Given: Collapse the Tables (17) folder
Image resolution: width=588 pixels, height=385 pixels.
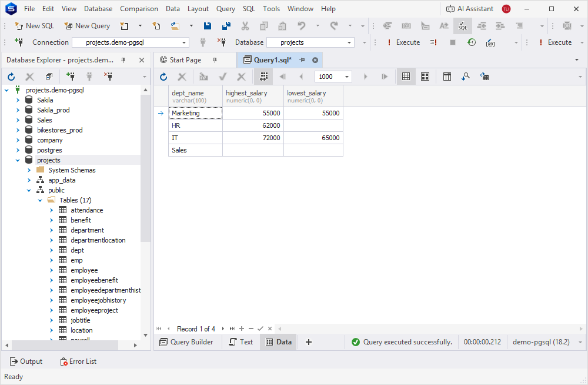Looking at the screenshot, I should [40, 201].
